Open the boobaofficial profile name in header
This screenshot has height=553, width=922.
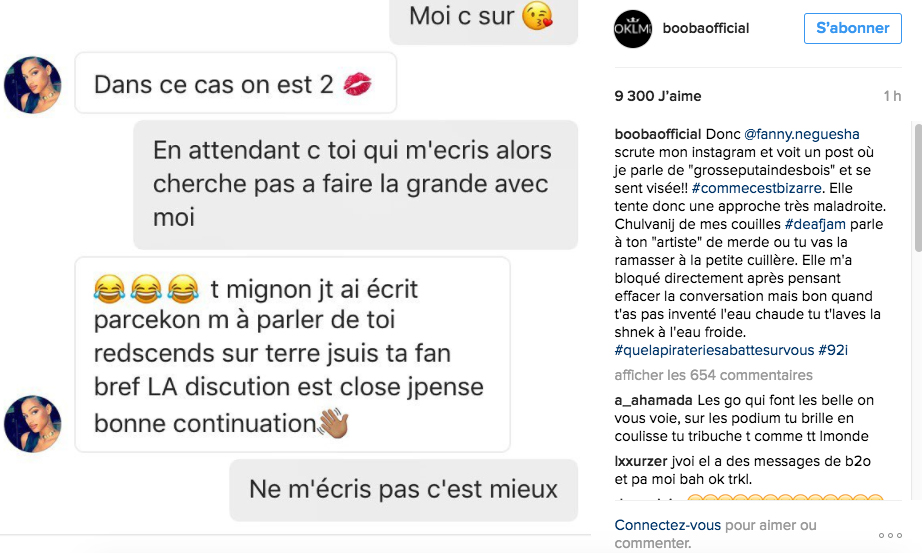(x=706, y=28)
